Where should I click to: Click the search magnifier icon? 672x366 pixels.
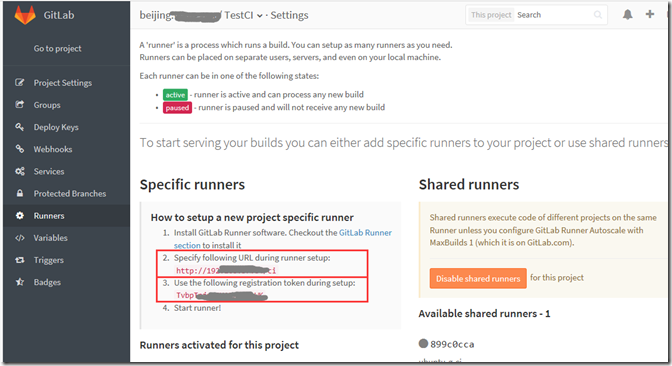pos(598,15)
